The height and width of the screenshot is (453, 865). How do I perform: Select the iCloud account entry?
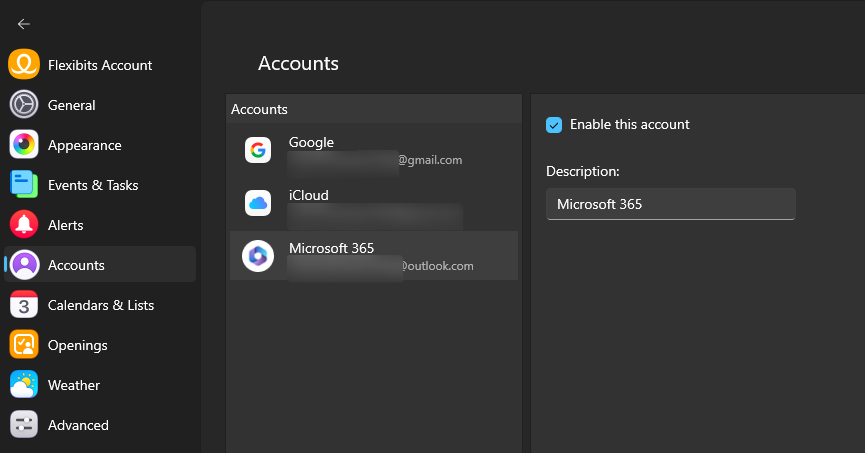coord(374,203)
